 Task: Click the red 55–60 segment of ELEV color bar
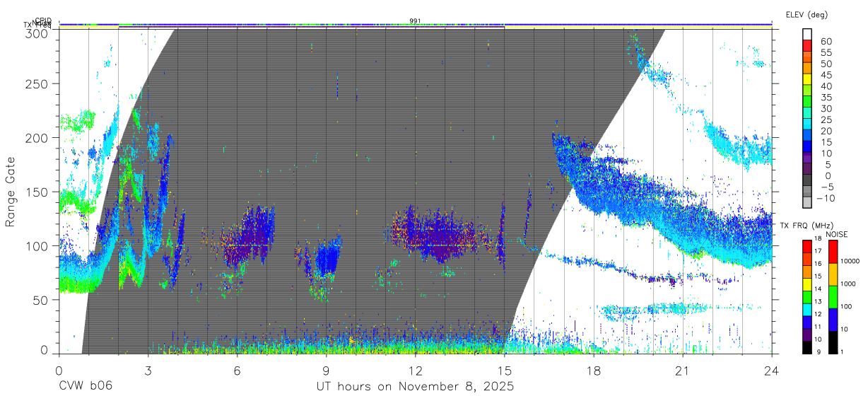(807, 47)
